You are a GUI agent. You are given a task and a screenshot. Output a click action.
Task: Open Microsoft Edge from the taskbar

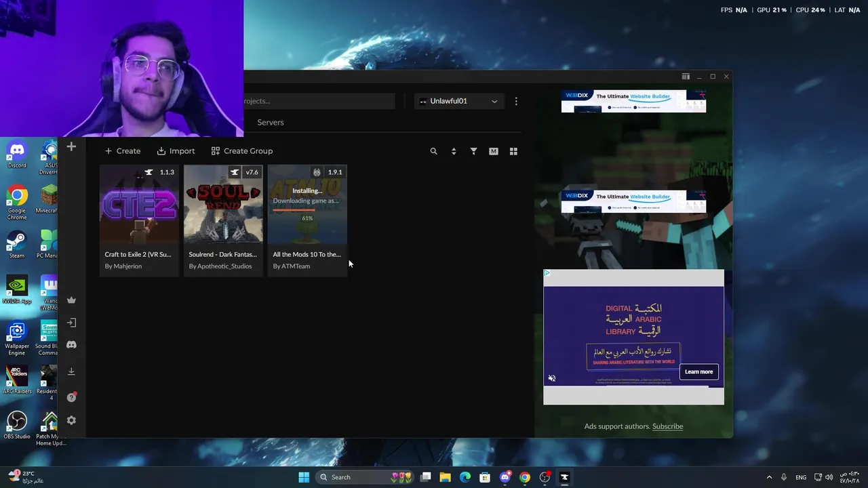pyautogui.click(x=465, y=477)
